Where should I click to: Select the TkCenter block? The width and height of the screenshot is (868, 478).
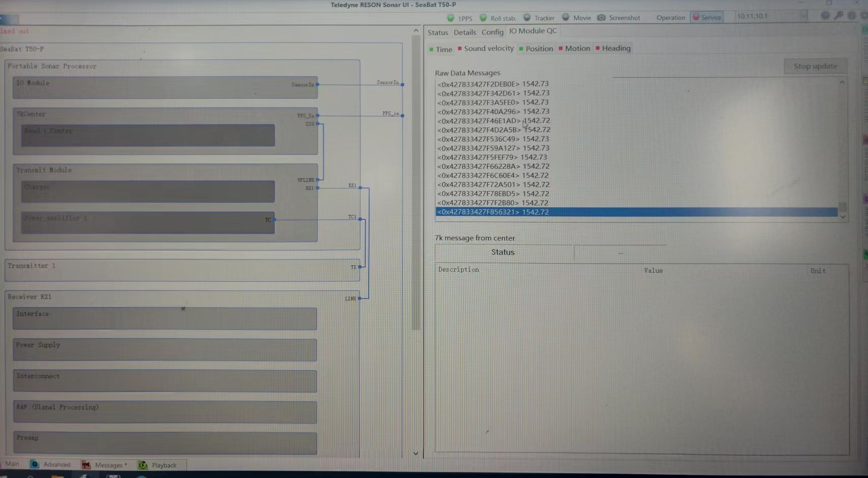[165, 131]
